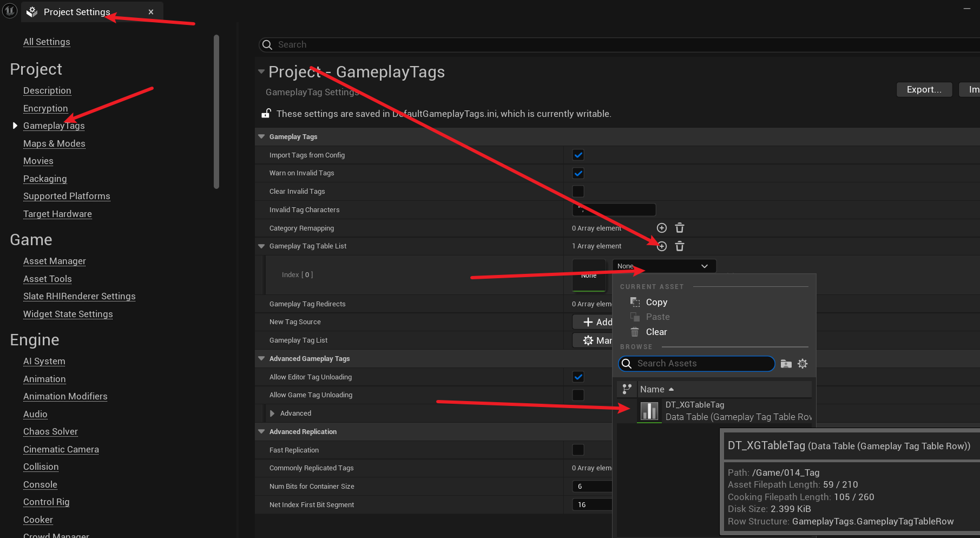Click the Unreal Engine logo icon

[10, 11]
